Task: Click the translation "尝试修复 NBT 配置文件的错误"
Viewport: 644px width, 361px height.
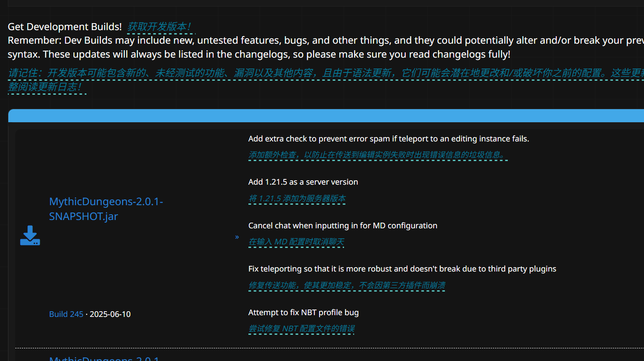Action: (x=301, y=329)
